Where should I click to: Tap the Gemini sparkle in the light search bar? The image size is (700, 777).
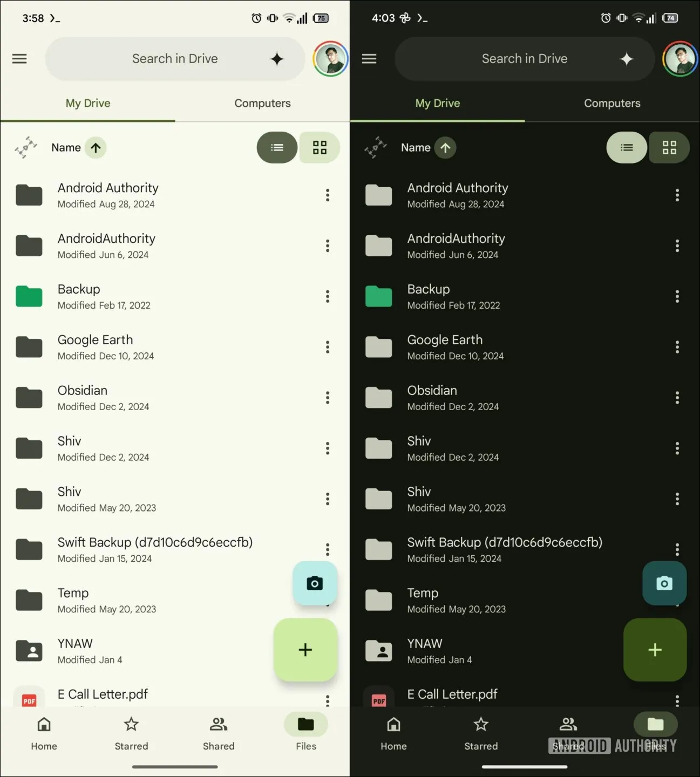(x=277, y=59)
